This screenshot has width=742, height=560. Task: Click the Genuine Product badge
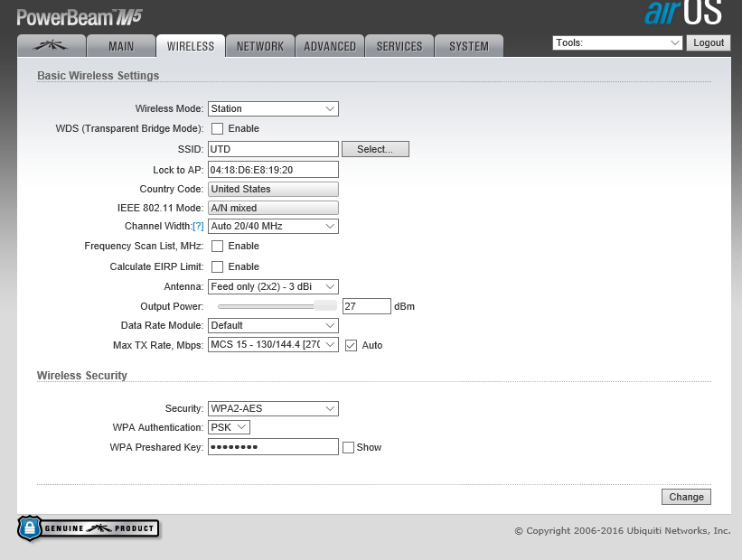(x=89, y=528)
